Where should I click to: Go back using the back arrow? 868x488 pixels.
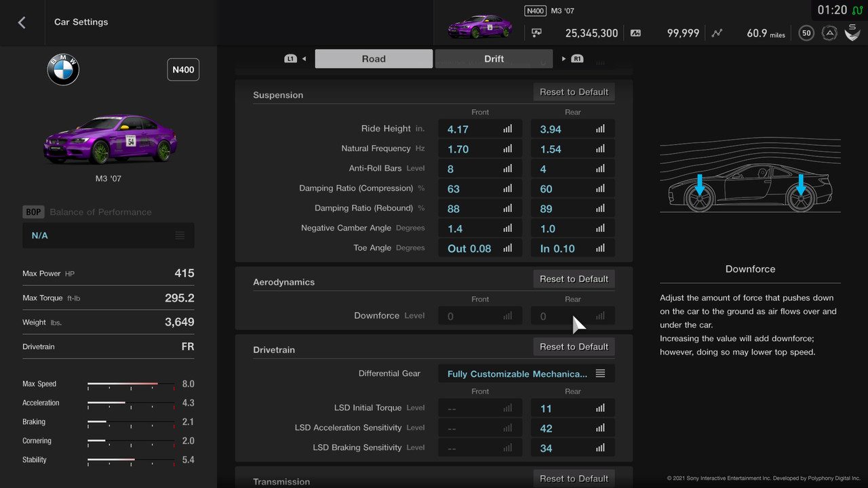point(22,22)
